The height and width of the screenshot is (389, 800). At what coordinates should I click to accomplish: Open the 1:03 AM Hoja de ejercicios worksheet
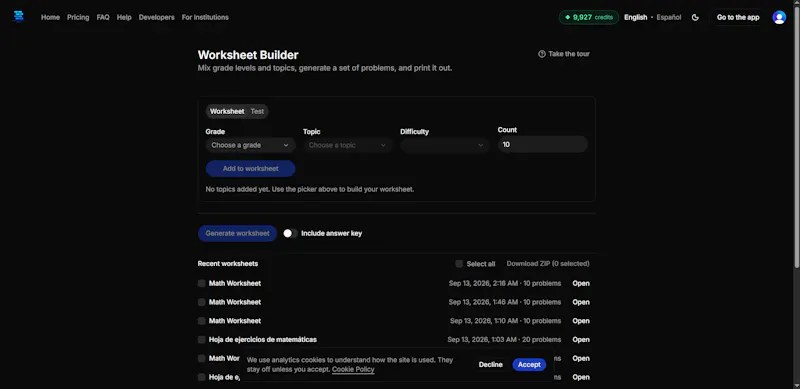581,339
